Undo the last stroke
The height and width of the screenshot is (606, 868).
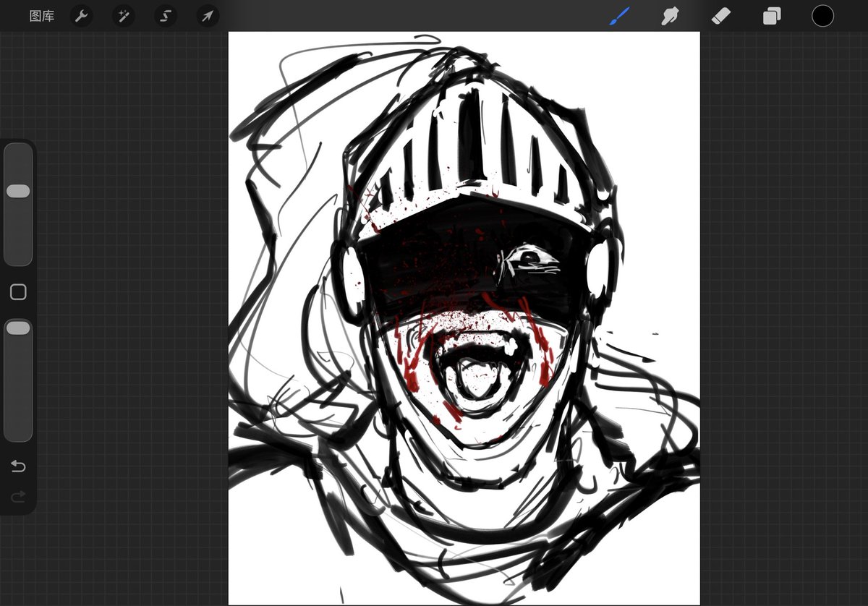point(18,466)
